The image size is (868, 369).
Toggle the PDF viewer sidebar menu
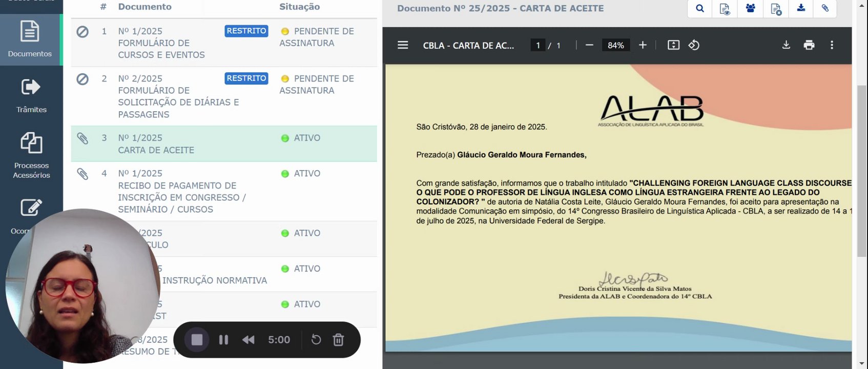point(403,45)
